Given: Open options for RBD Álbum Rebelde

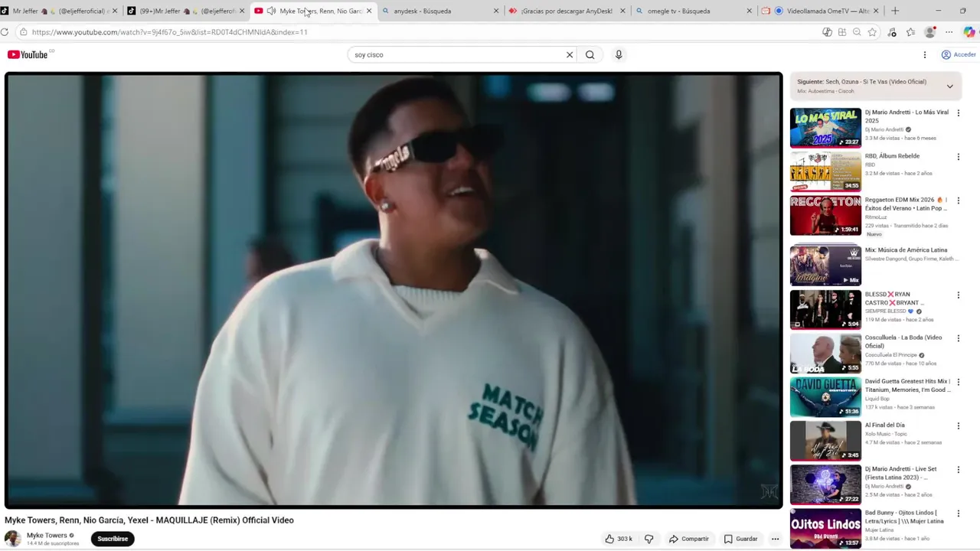Looking at the screenshot, I should tap(958, 157).
